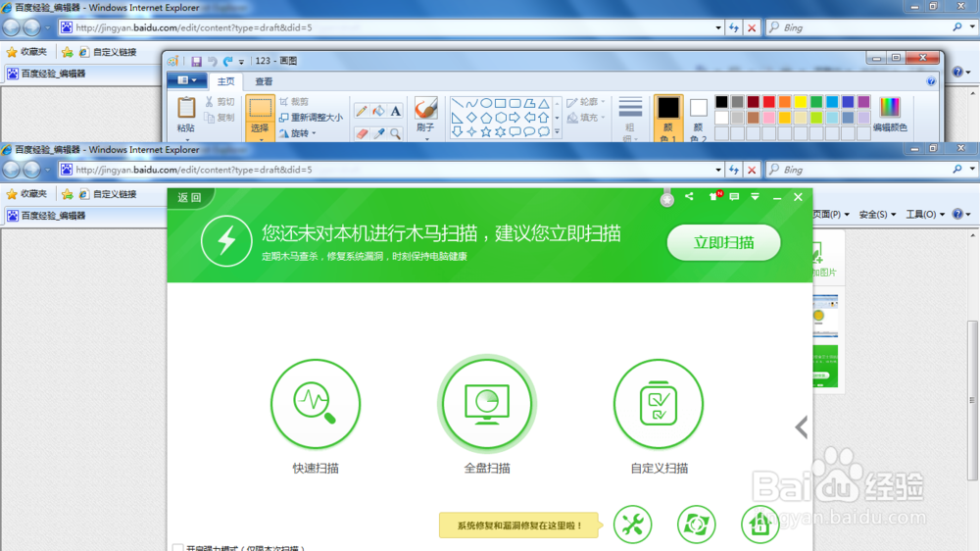Viewport: 980px width, 551px height.
Task: Click the front IE address bar URL
Action: point(194,170)
